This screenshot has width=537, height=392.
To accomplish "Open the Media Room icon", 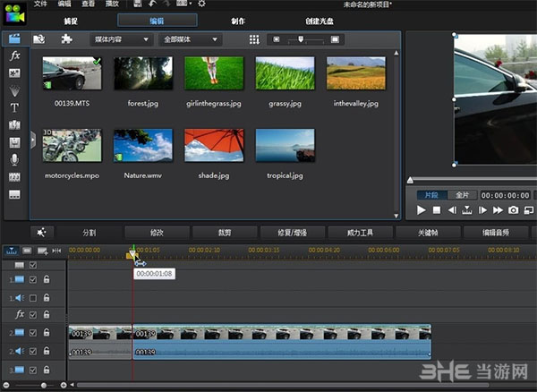I will [x=14, y=39].
